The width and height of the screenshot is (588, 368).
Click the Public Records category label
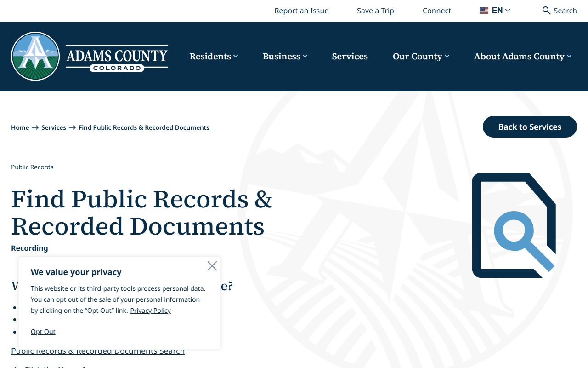(32, 167)
